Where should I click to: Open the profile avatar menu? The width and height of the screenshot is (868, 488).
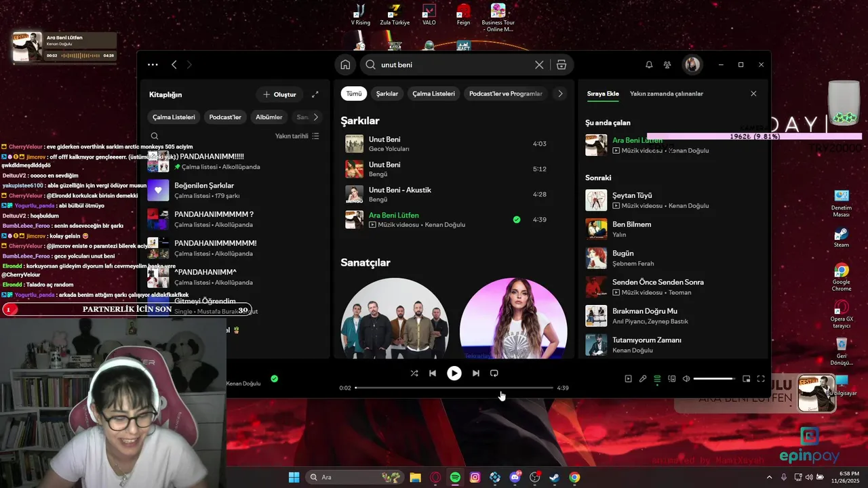[692, 65]
